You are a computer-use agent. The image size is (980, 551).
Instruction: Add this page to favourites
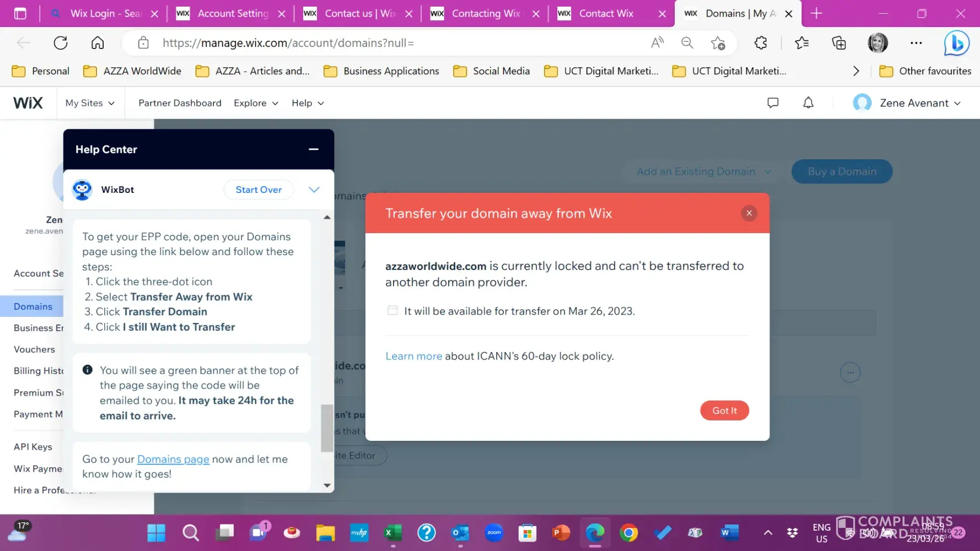(x=718, y=43)
